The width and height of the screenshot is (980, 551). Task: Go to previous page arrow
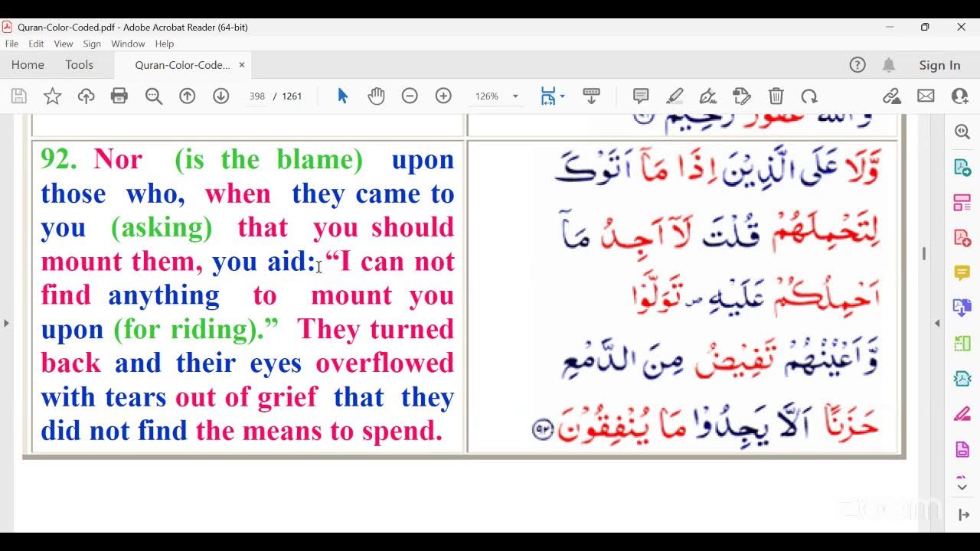point(187,96)
